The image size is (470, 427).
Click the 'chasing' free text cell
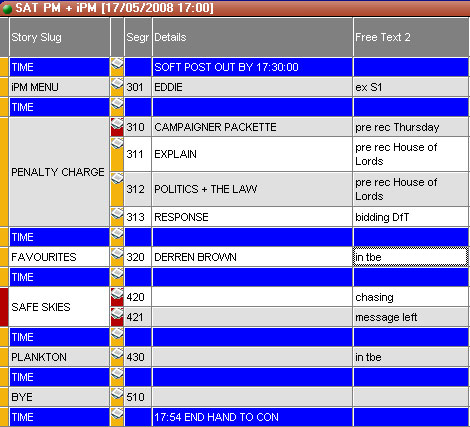click(x=411, y=297)
